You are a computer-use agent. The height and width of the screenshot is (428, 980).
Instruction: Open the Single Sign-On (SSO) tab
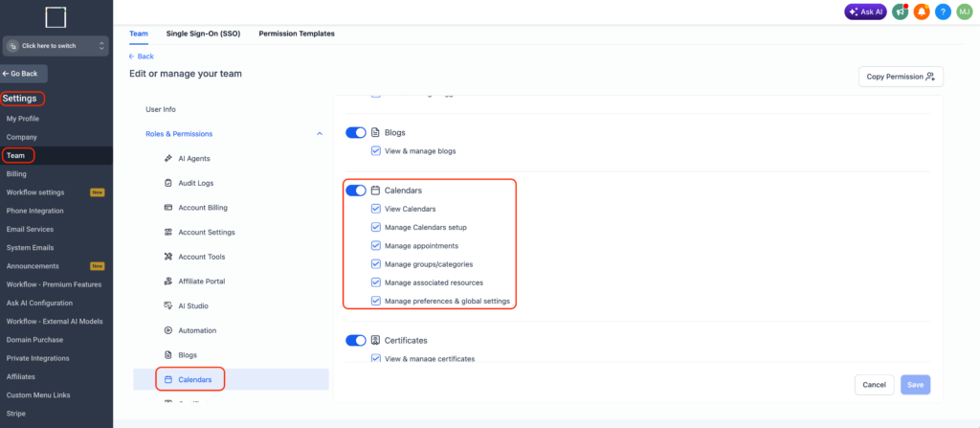point(203,34)
